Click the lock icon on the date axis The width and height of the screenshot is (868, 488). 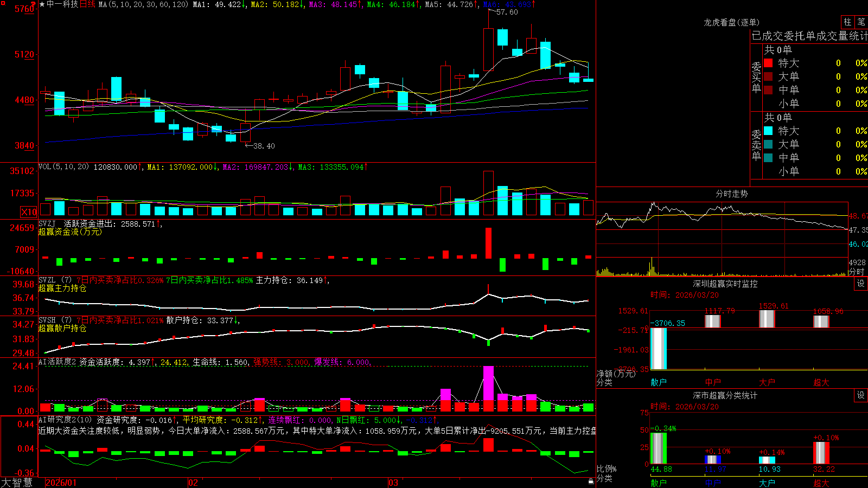[591, 481]
